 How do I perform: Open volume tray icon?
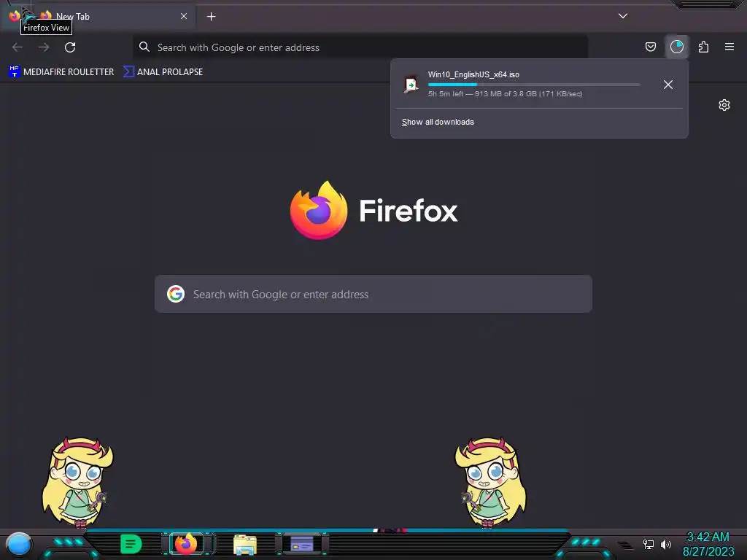pyautogui.click(x=665, y=544)
